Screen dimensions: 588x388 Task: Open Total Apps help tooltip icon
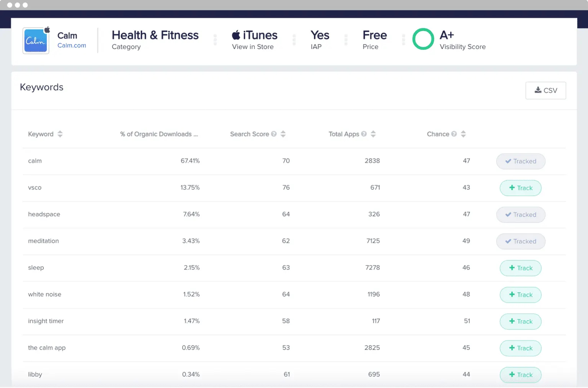(x=364, y=134)
